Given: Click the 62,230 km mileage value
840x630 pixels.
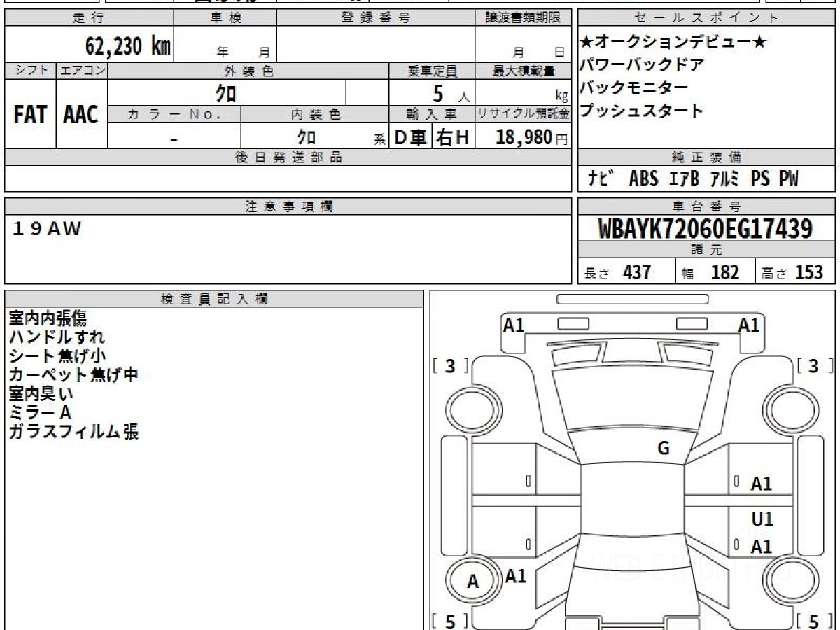Looking at the screenshot, I should coord(127,46).
